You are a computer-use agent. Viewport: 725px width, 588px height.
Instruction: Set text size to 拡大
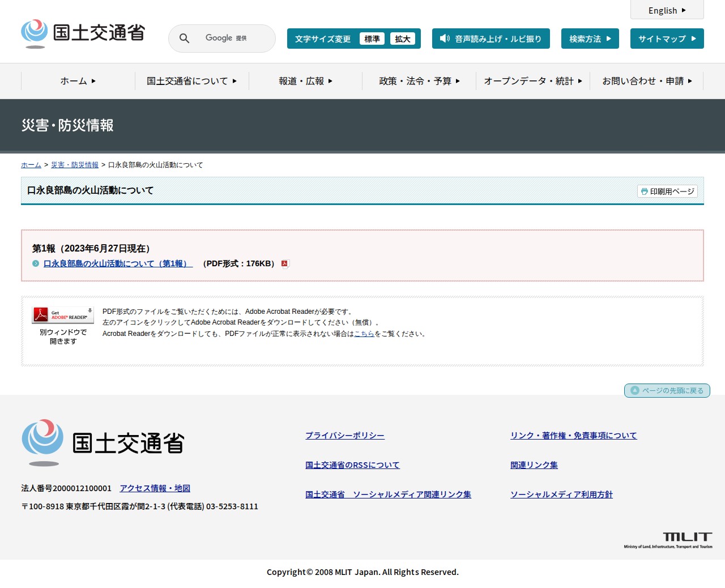[x=403, y=39]
